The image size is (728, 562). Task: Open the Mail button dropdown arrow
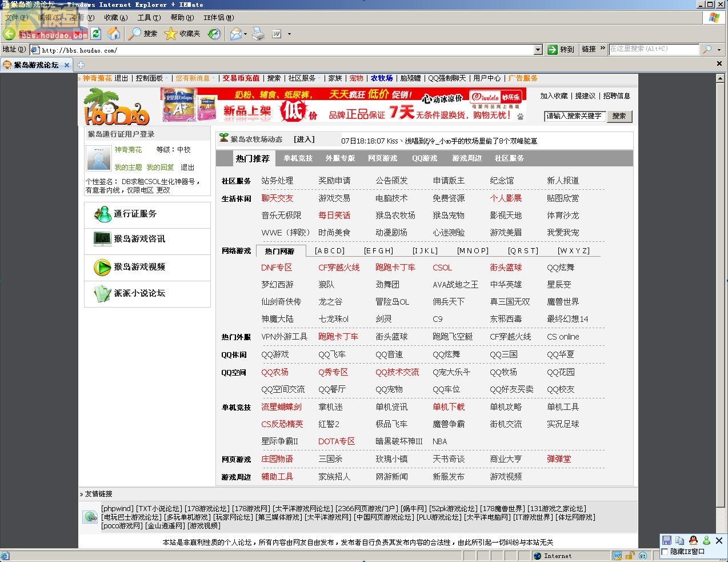245,34
